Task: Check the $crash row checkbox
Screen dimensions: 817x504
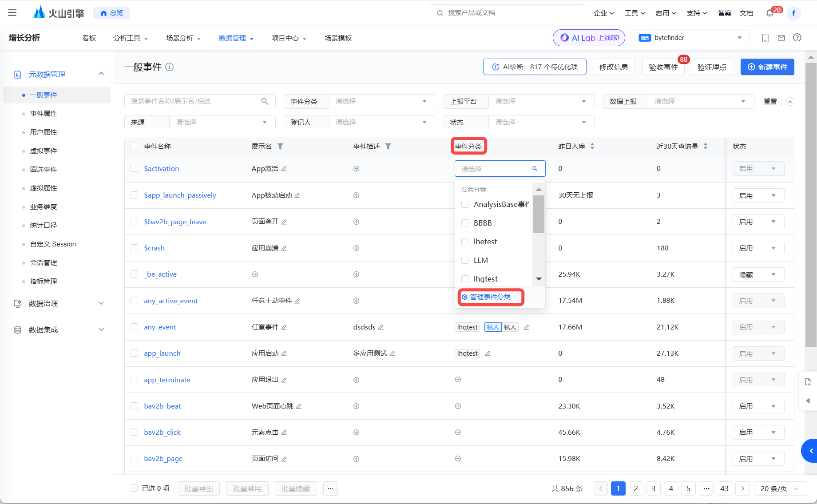Action: (134, 248)
